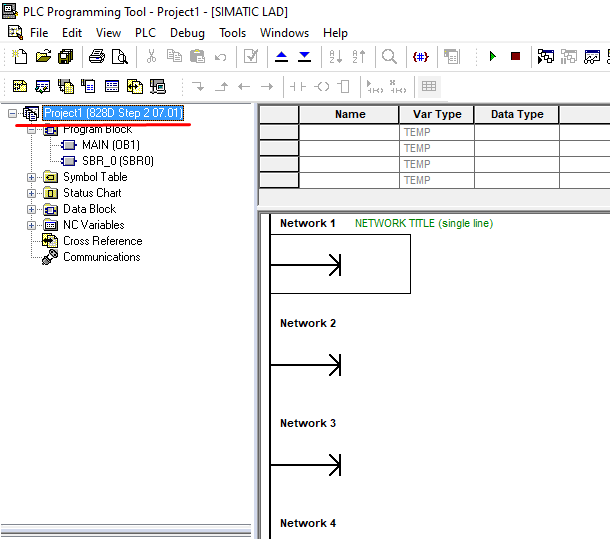Open Cross Reference in project tree
Image resolution: width=610 pixels, height=539 pixels.
pyautogui.click(x=102, y=241)
